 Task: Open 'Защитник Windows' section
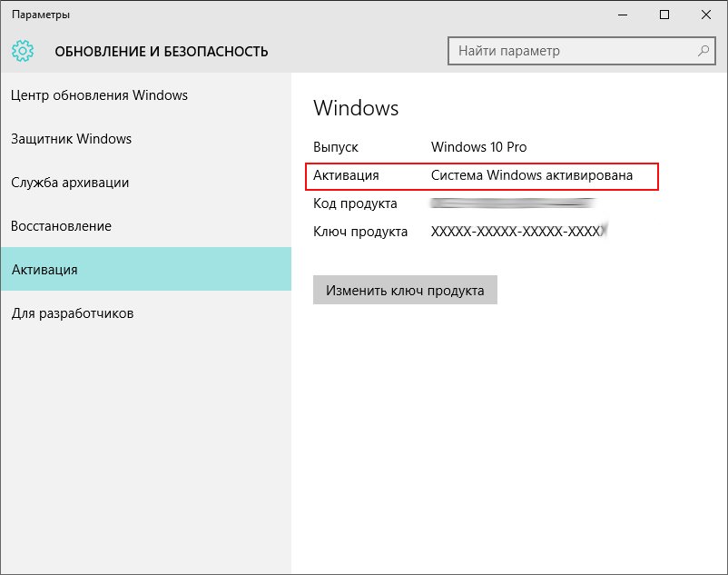146,139
